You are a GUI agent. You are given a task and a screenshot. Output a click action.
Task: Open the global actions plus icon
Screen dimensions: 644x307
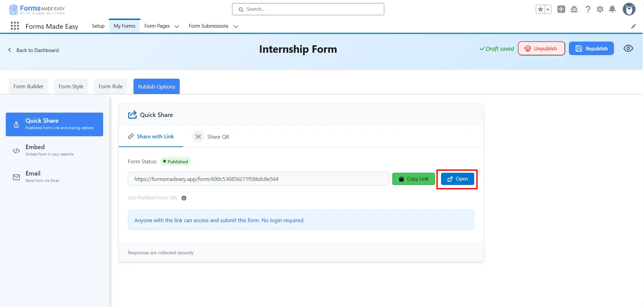(561, 9)
